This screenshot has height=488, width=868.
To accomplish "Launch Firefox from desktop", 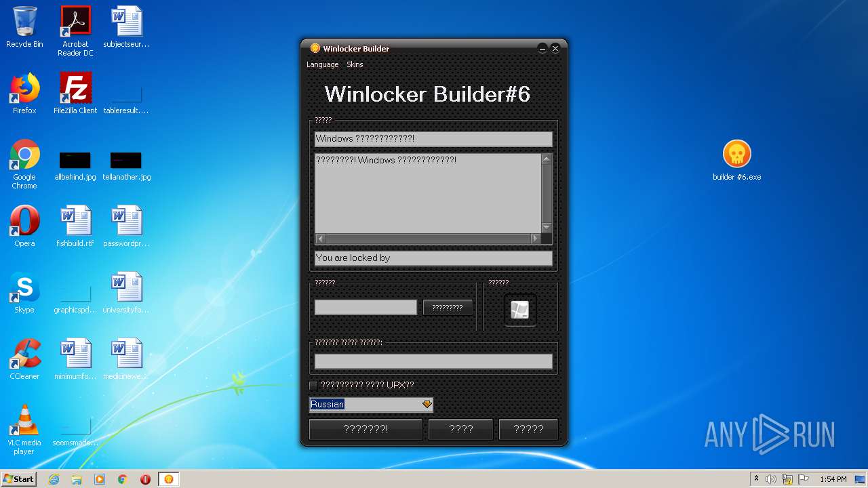I will tap(24, 94).
